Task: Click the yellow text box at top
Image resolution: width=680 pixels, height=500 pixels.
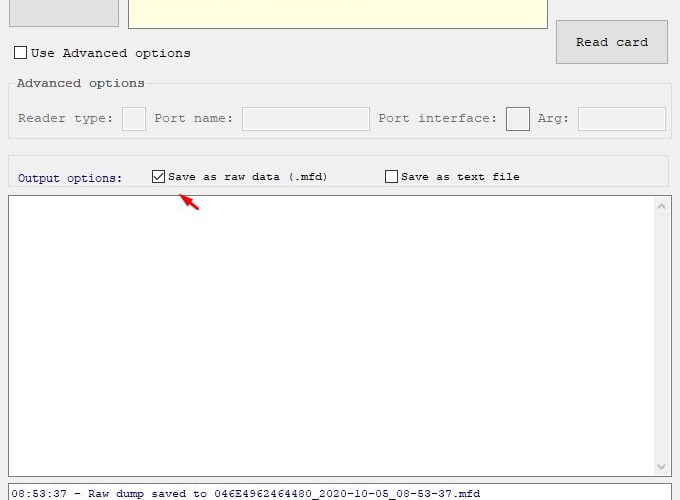Action: [338, 14]
